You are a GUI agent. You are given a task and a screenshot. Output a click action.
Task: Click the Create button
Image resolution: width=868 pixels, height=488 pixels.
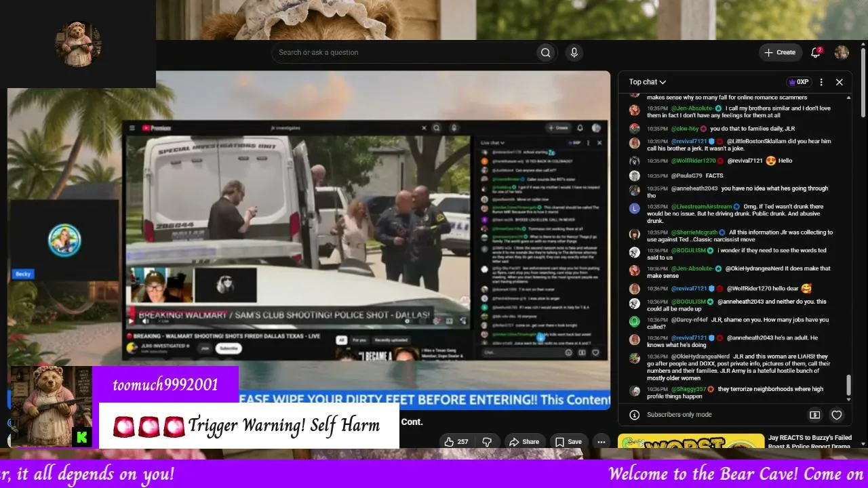tap(780, 53)
